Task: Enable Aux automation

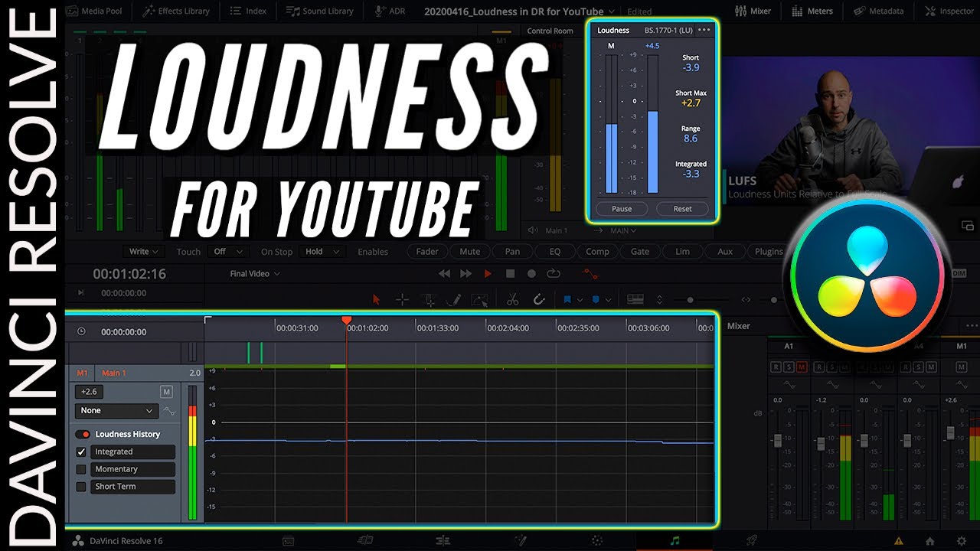Action: point(725,251)
